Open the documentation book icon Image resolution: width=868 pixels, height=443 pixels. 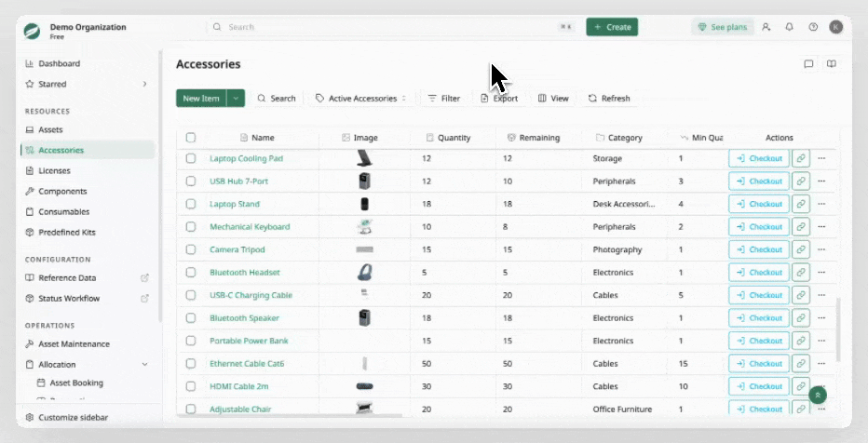tap(832, 64)
